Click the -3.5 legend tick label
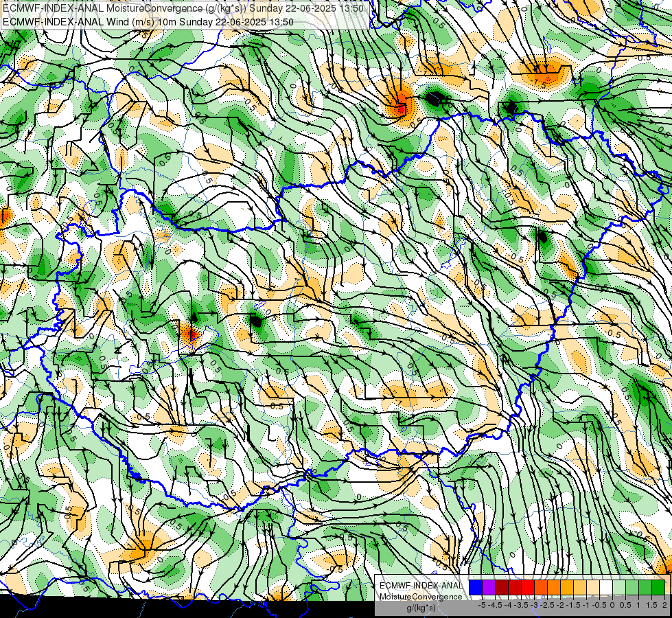Viewport: 672px width, 618px height. click(x=521, y=605)
